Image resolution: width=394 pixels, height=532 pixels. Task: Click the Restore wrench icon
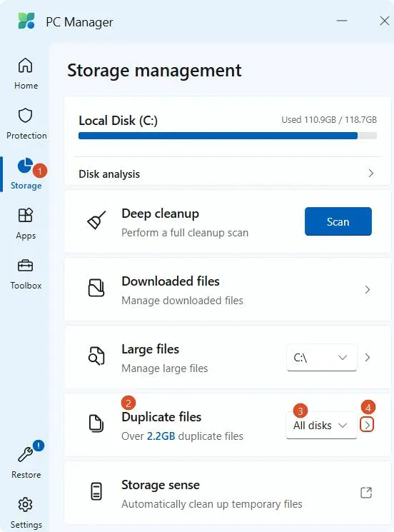click(x=26, y=454)
